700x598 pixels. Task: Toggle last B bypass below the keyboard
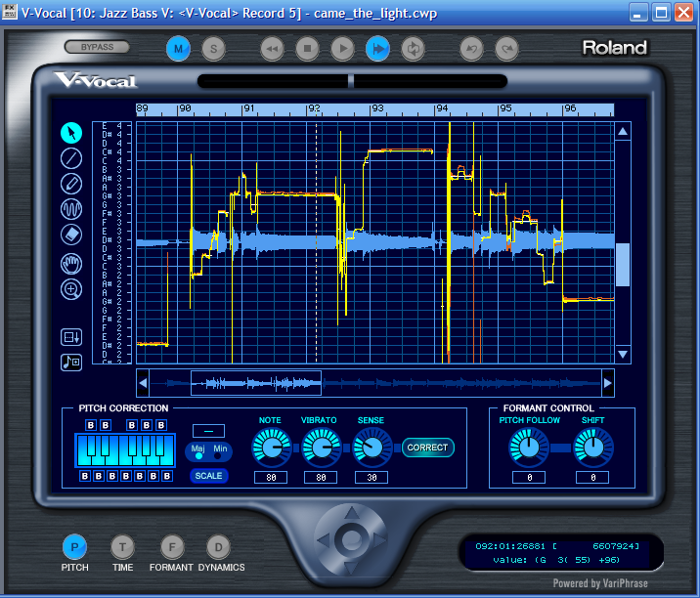(x=167, y=476)
